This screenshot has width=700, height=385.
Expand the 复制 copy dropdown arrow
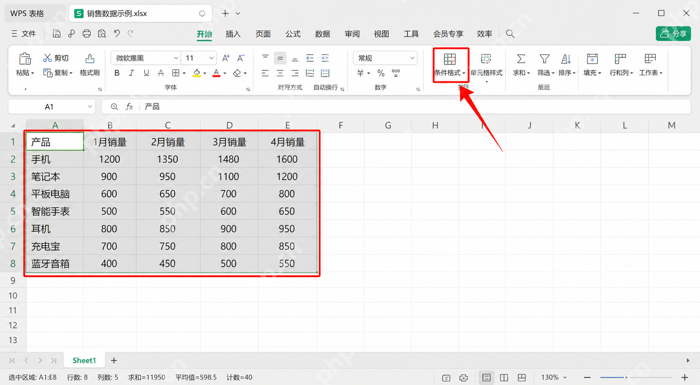71,73
